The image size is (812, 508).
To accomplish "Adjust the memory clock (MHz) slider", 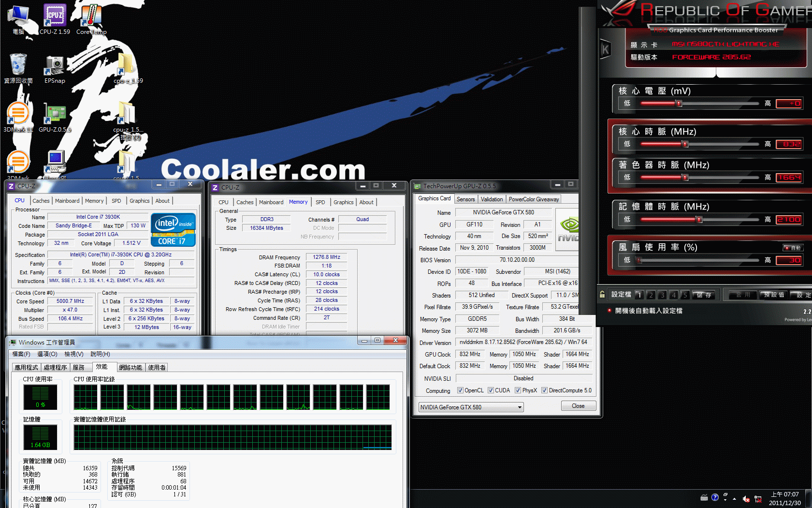I will tap(699, 219).
